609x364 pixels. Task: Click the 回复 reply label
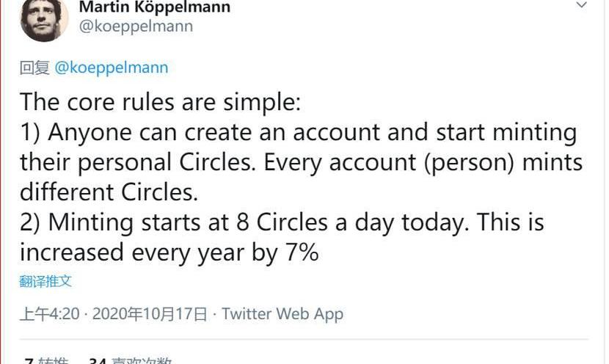(34, 68)
